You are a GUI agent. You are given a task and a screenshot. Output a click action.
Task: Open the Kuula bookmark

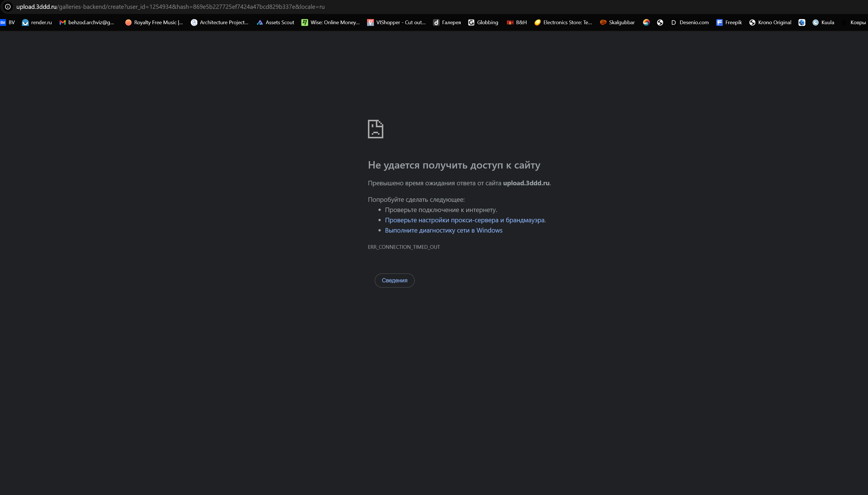click(824, 22)
